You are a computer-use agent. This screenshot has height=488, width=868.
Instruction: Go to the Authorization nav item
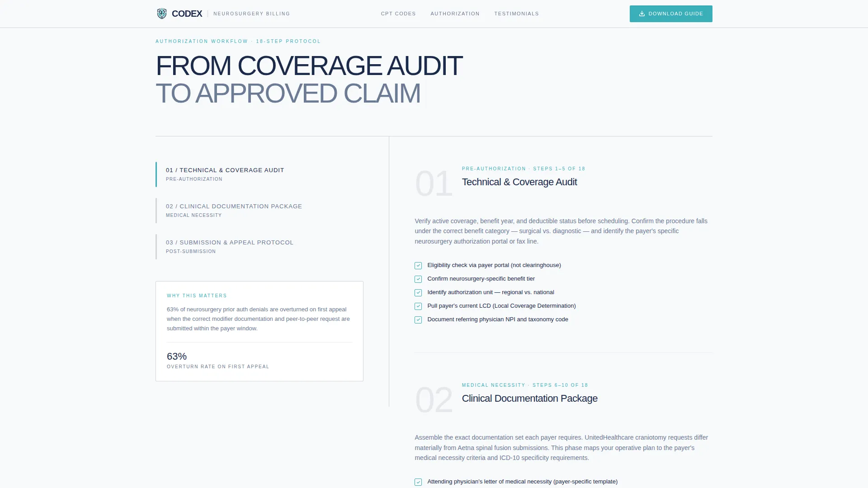pyautogui.click(x=455, y=14)
